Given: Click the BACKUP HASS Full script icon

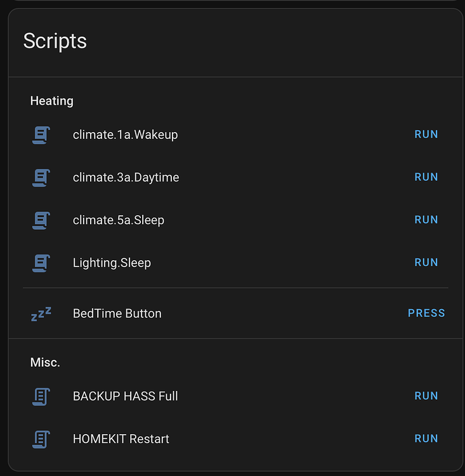Looking at the screenshot, I should 41,396.
